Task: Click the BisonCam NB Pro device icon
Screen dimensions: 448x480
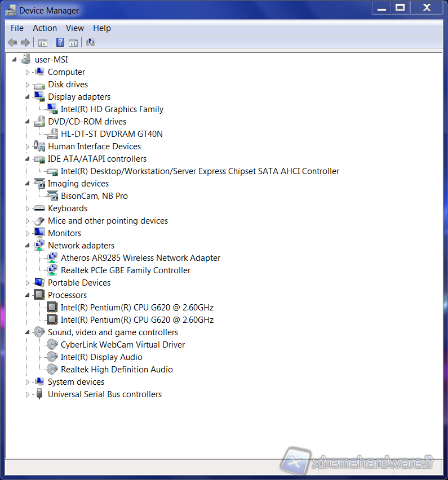Action: point(52,196)
